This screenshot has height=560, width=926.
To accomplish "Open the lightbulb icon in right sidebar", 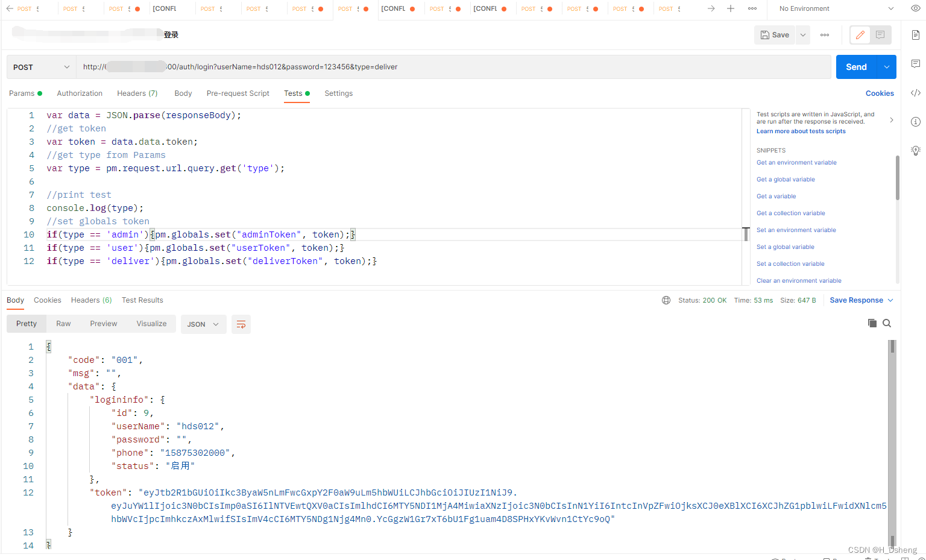I will 916,151.
